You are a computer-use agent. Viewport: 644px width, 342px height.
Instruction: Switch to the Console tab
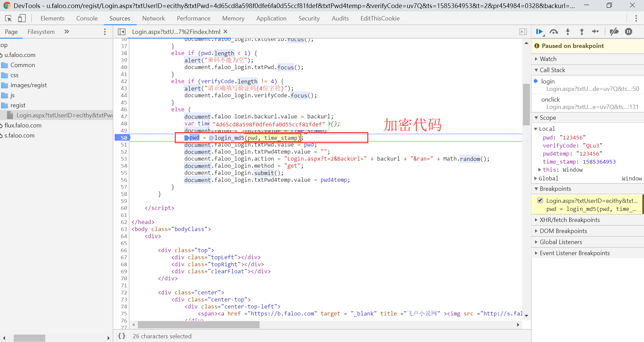[87, 18]
